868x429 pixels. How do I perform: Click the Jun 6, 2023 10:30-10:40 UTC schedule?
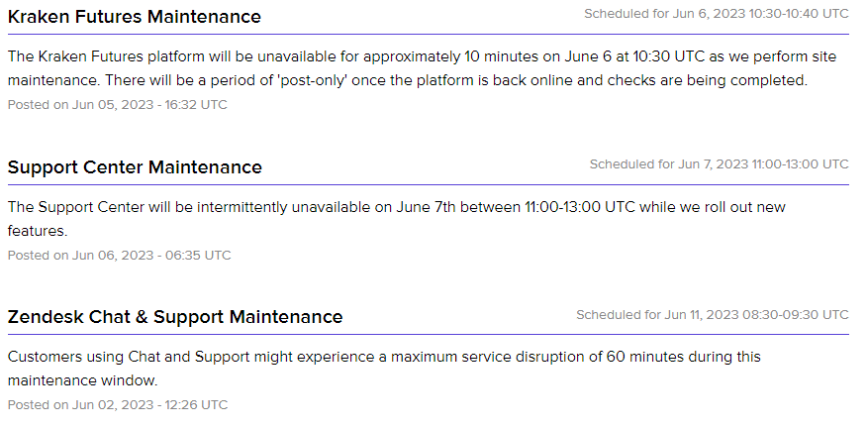tap(717, 14)
